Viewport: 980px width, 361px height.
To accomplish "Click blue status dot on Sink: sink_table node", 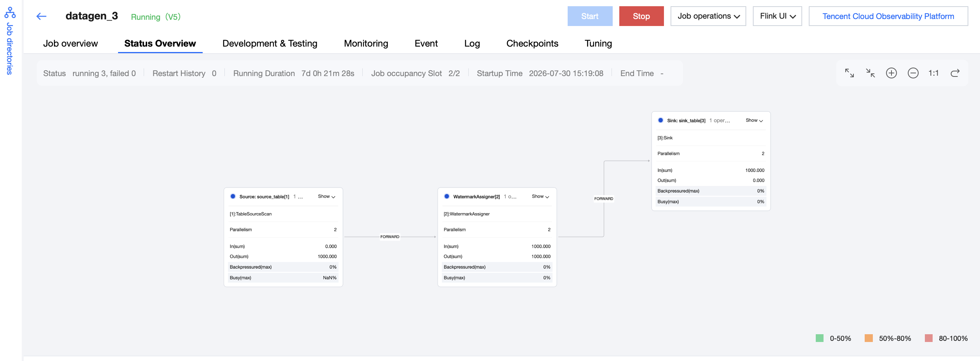I will [660, 120].
